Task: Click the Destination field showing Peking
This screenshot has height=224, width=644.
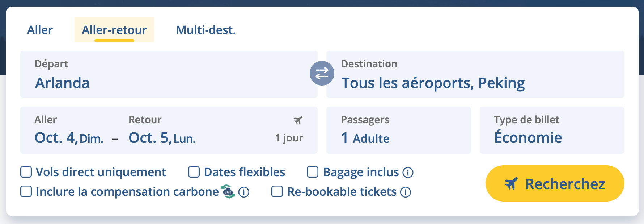Action: 475,74
